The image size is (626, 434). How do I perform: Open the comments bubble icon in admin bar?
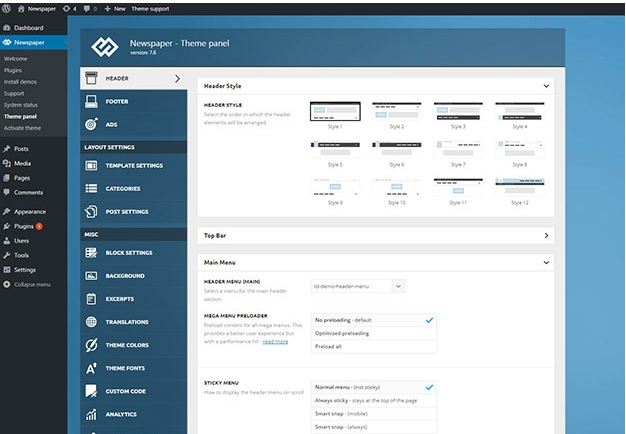pos(87,8)
